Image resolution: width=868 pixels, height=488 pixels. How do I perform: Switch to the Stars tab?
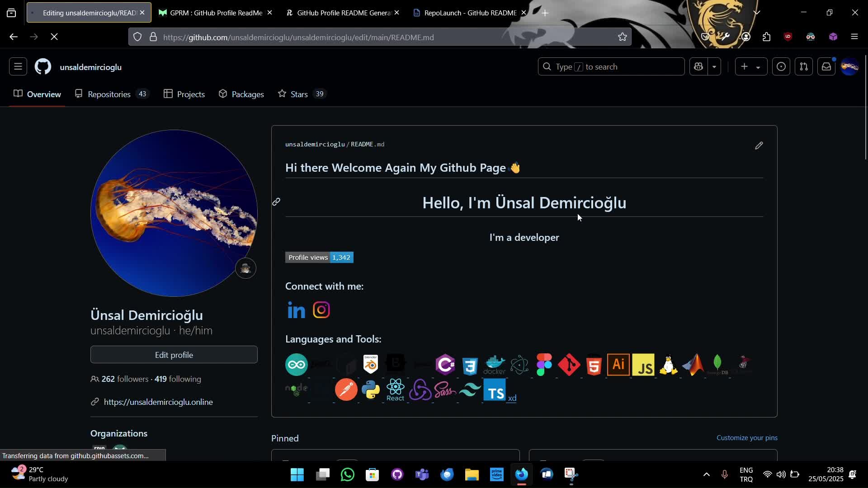coord(302,94)
